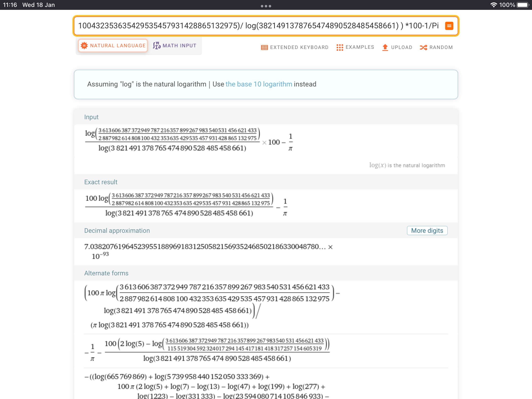
Task: Open the Extended Keyboard panel
Action: [299, 47]
